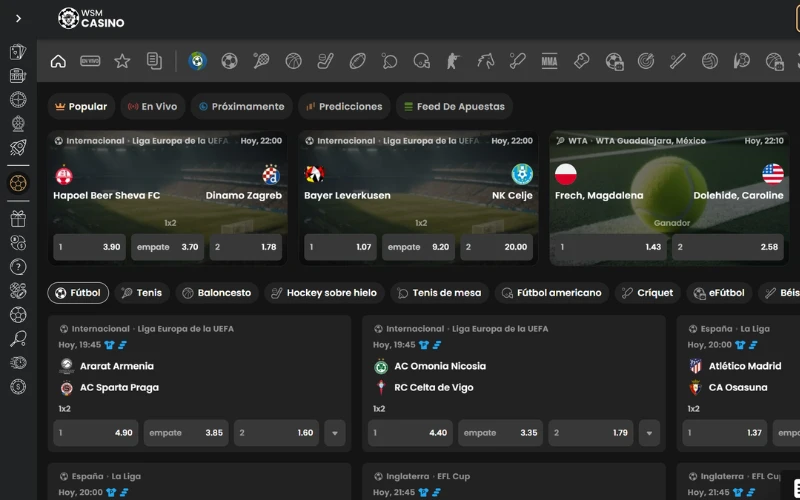Select the Fútbol americano filter chip
Image resolution: width=800 pixels, height=500 pixels.
552,293
